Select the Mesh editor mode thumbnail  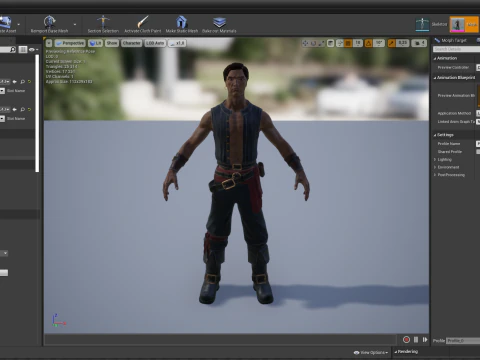(457, 25)
